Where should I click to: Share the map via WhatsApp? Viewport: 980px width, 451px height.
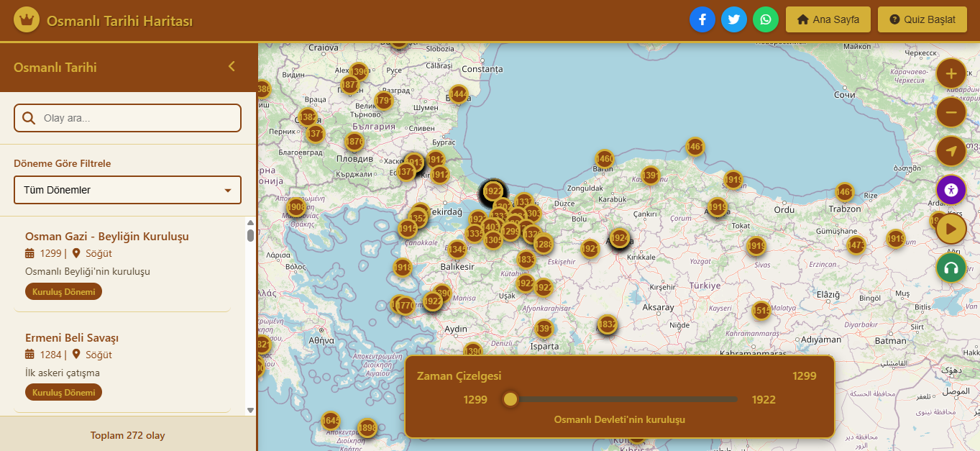tap(765, 19)
